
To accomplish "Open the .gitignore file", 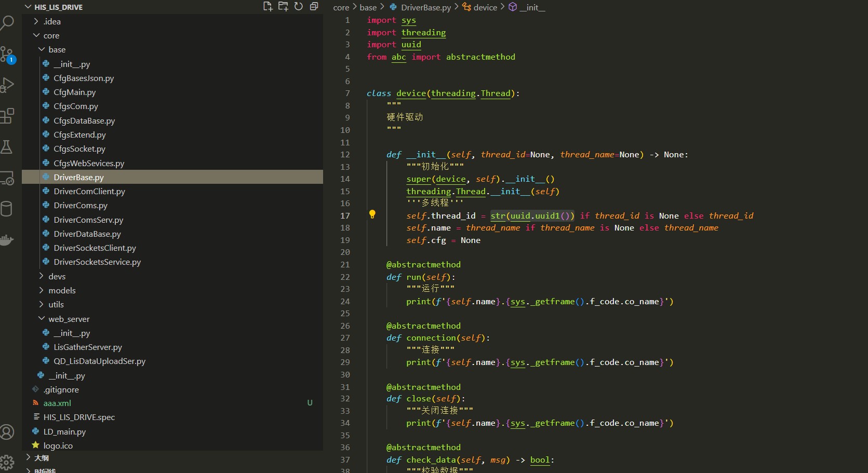I will [x=61, y=389].
